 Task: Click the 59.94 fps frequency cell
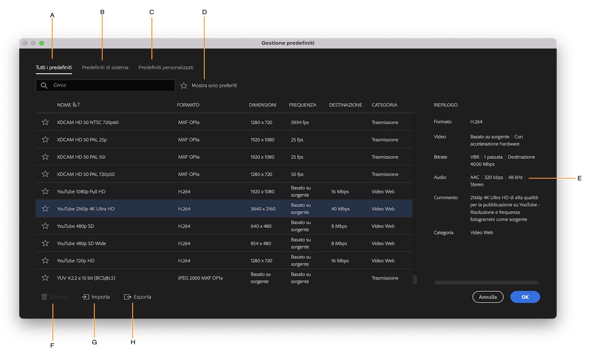pos(300,122)
